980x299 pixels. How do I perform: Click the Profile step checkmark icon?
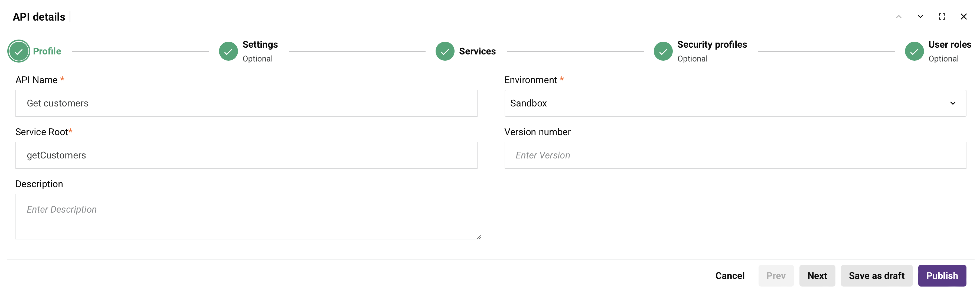coord(19,51)
